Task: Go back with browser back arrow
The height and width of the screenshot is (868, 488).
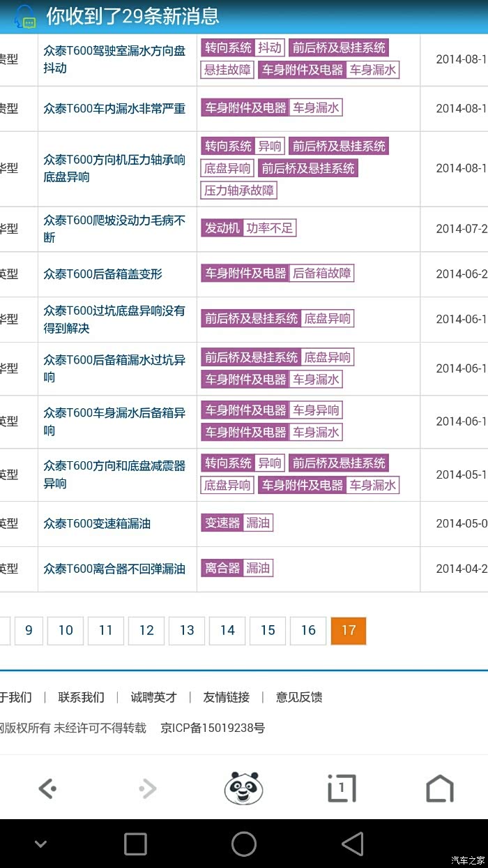Action: (47, 788)
